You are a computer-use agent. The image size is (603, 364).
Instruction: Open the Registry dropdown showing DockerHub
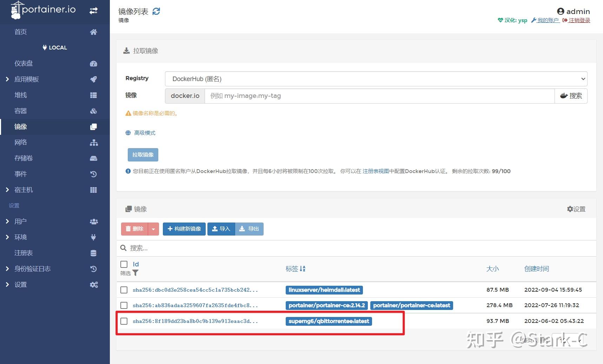(x=376, y=79)
